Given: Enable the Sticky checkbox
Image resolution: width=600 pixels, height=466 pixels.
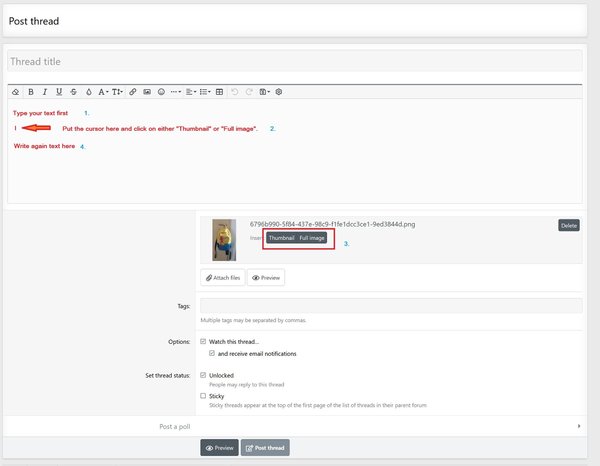Looking at the screenshot, I should point(203,396).
